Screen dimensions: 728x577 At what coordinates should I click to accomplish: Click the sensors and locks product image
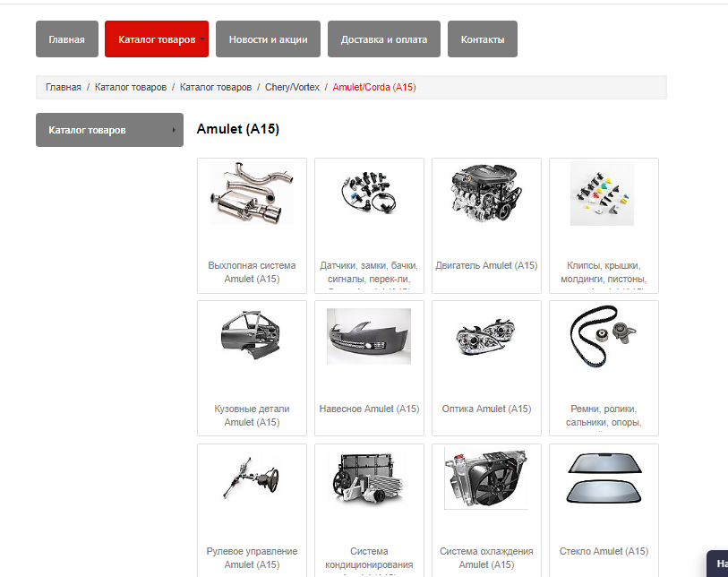[x=369, y=193]
